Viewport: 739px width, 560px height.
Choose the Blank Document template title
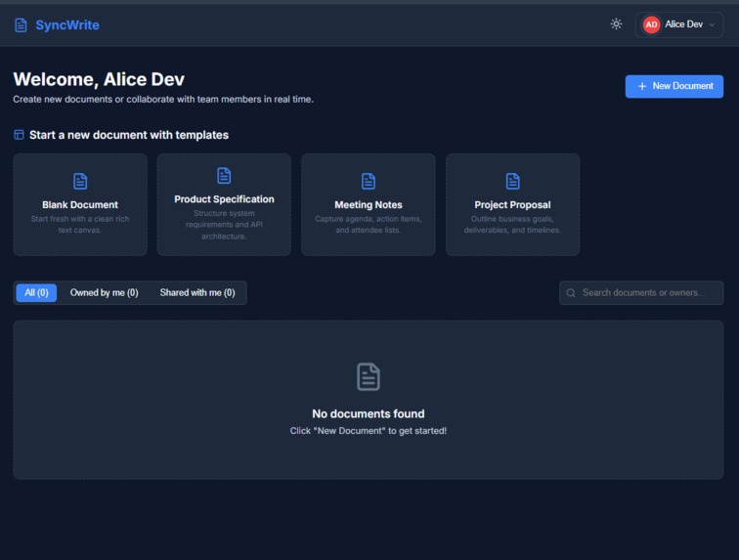tap(80, 205)
